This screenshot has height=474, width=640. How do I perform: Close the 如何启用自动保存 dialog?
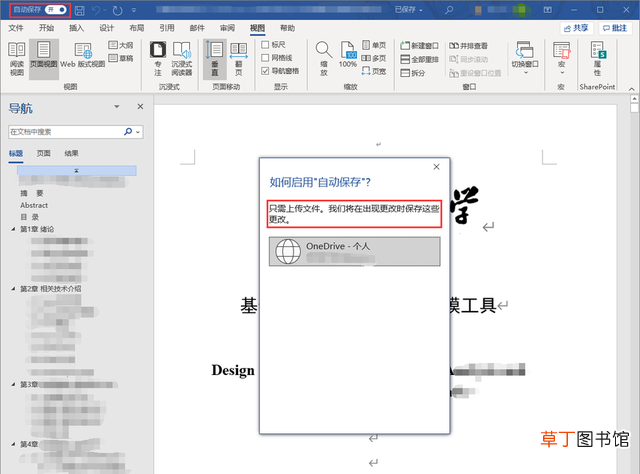(x=436, y=167)
